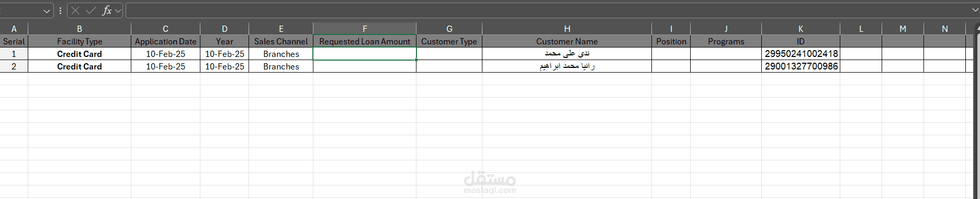Click the Requested Loan Amount header cell

(x=365, y=41)
